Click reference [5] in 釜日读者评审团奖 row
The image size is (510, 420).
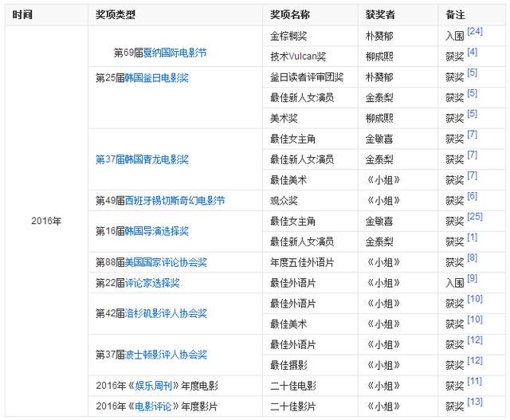point(473,73)
